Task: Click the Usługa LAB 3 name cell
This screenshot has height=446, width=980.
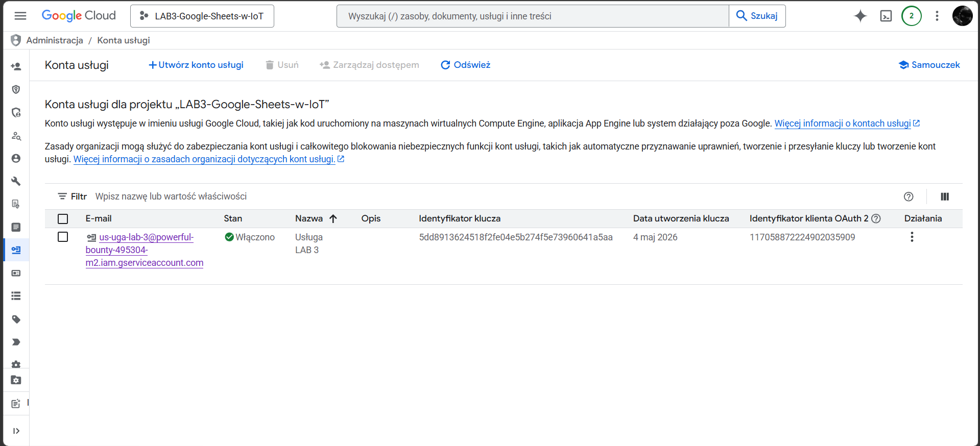Action: point(309,243)
